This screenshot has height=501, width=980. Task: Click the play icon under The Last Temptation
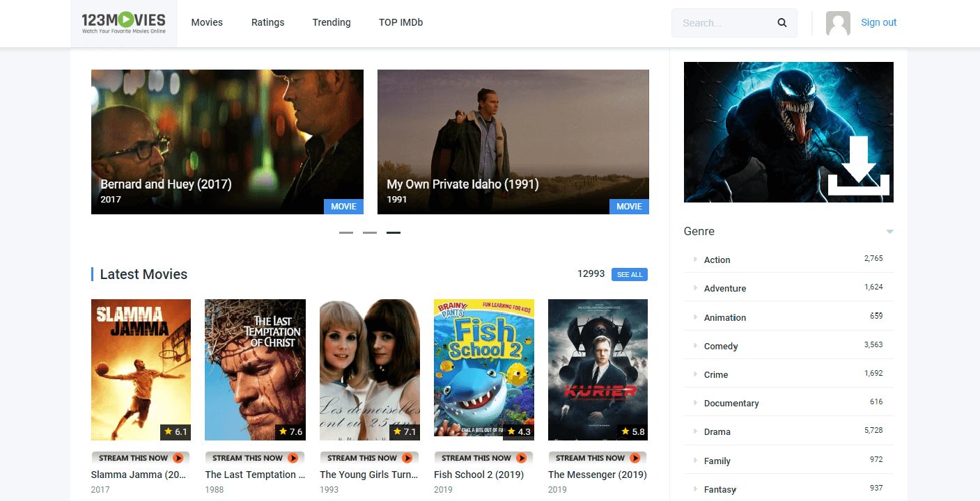tap(293, 458)
